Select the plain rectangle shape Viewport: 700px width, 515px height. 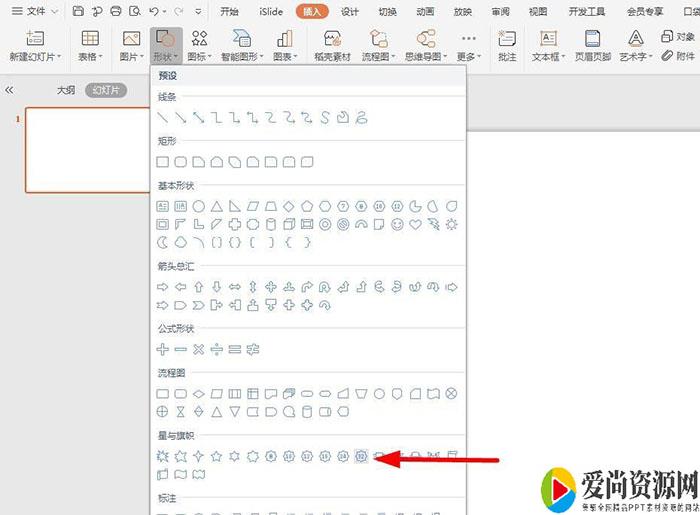pyautogui.click(x=163, y=161)
